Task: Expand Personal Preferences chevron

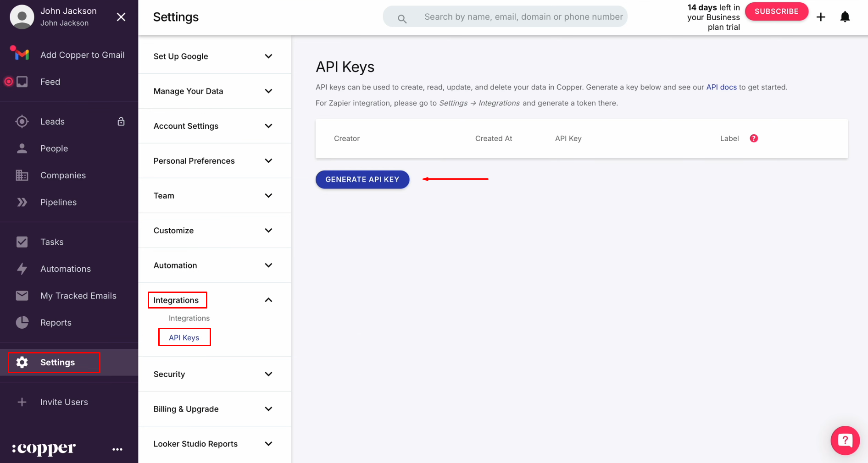Action: click(269, 161)
